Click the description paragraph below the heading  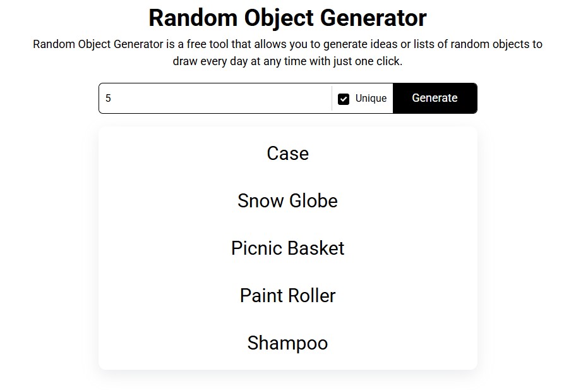287,53
